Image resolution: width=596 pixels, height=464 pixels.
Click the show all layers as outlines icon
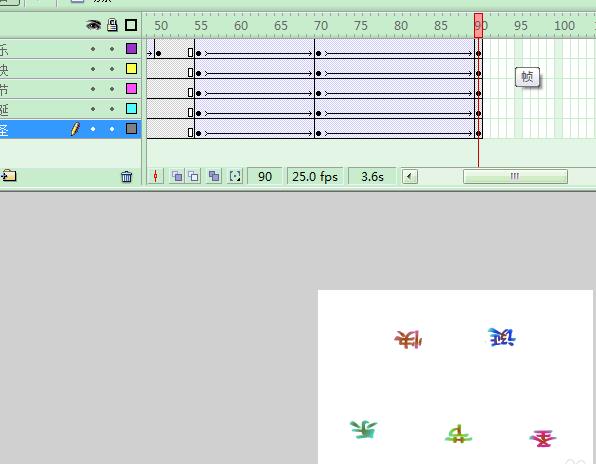coord(131,25)
